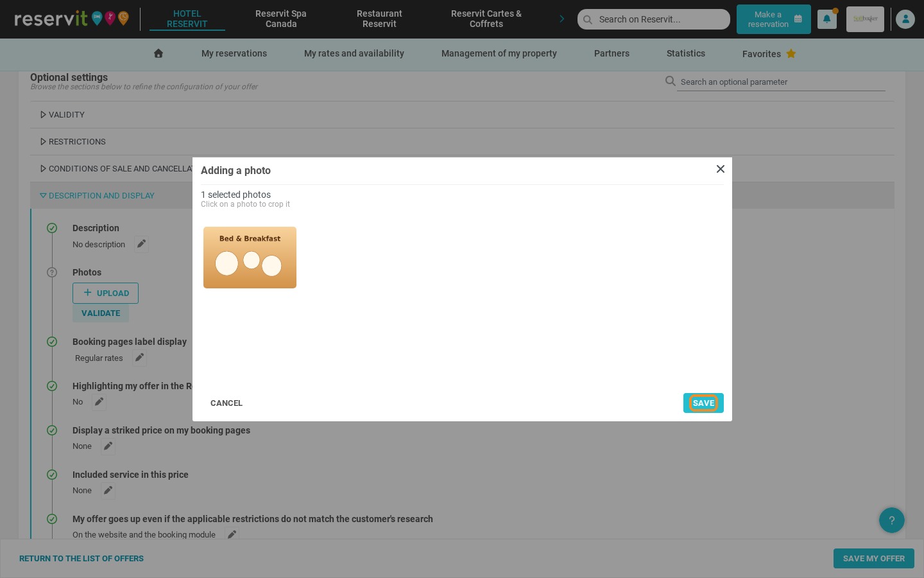The height and width of the screenshot is (578, 924).
Task: Show more products with the chevron arrow
Action: (562, 19)
